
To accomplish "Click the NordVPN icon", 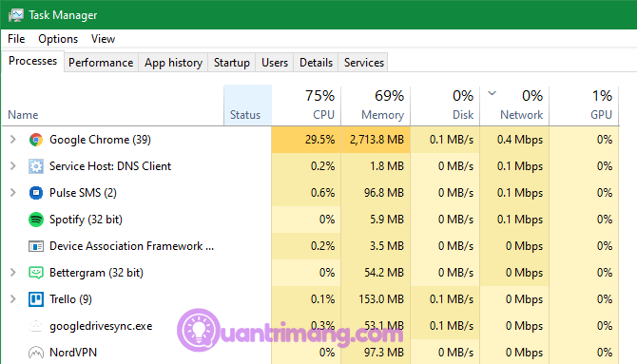I will (x=36, y=353).
